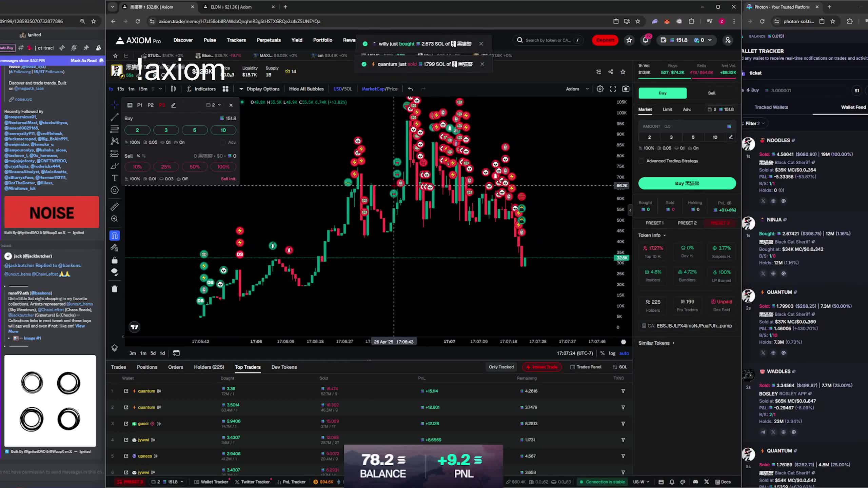Click Hide All Bubbles

pyautogui.click(x=306, y=89)
